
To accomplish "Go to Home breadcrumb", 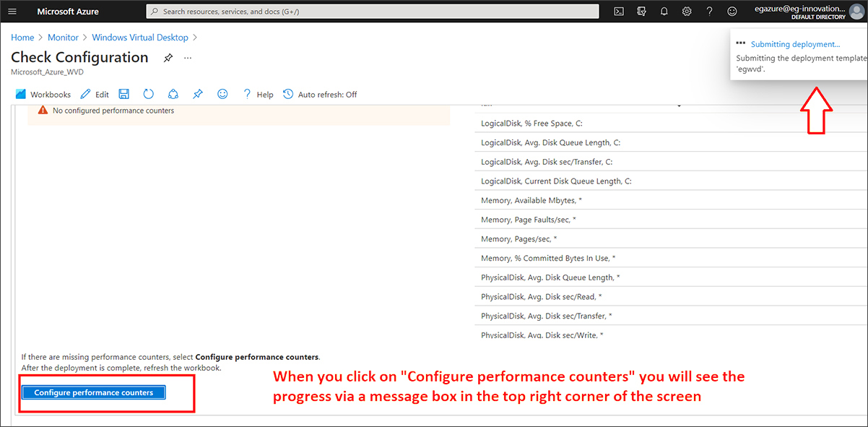I will pyautogui.click(x=22, y=38).
